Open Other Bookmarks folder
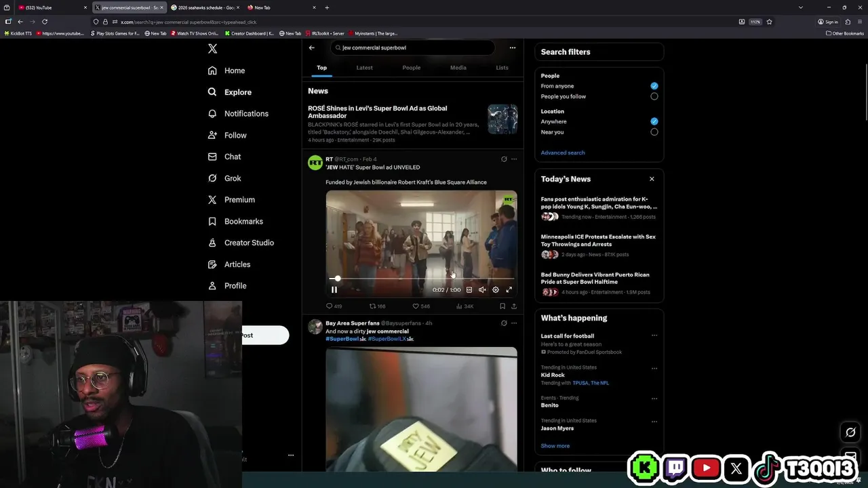Viewport: 868px width, 488px height. tap(845, 33)
